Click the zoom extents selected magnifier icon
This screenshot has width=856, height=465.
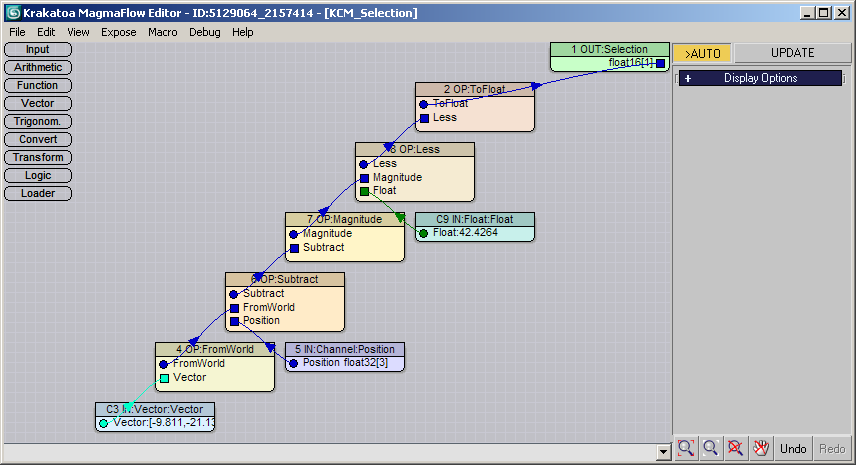(686, 449)
